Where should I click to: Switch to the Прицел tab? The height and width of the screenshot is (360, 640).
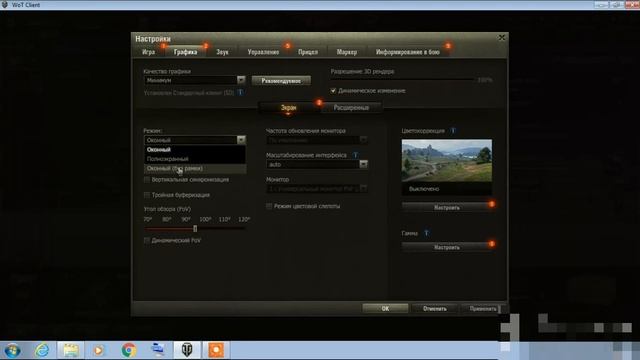pyautogui.click(x=308, y=52)
